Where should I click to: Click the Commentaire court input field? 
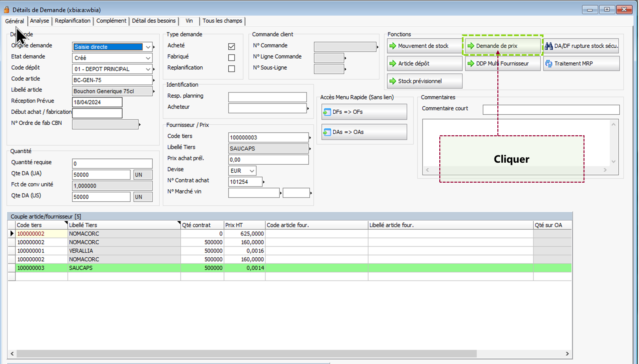tap(551, 110)
